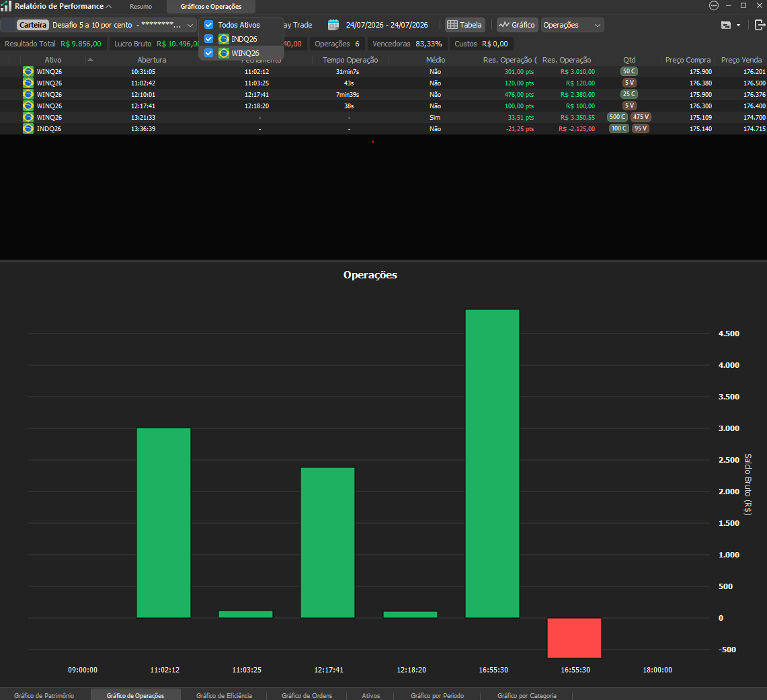767x700 pixels.
Task: Click the print report icon
Action: click(726, 25)
